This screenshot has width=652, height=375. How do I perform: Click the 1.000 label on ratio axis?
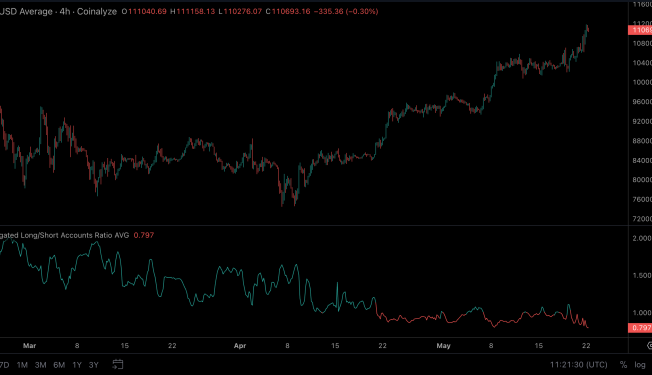point(642,313)
